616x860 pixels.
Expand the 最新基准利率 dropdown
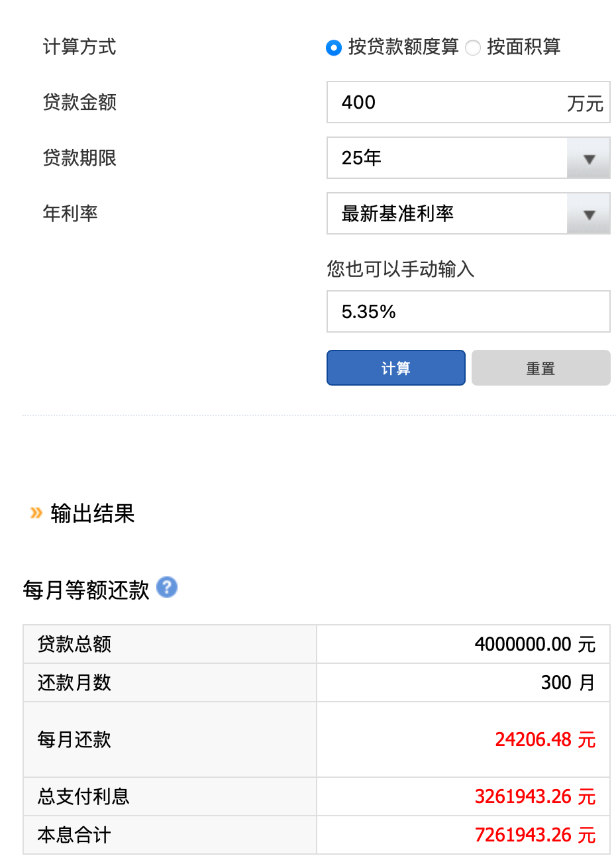[x=447, y=213]
